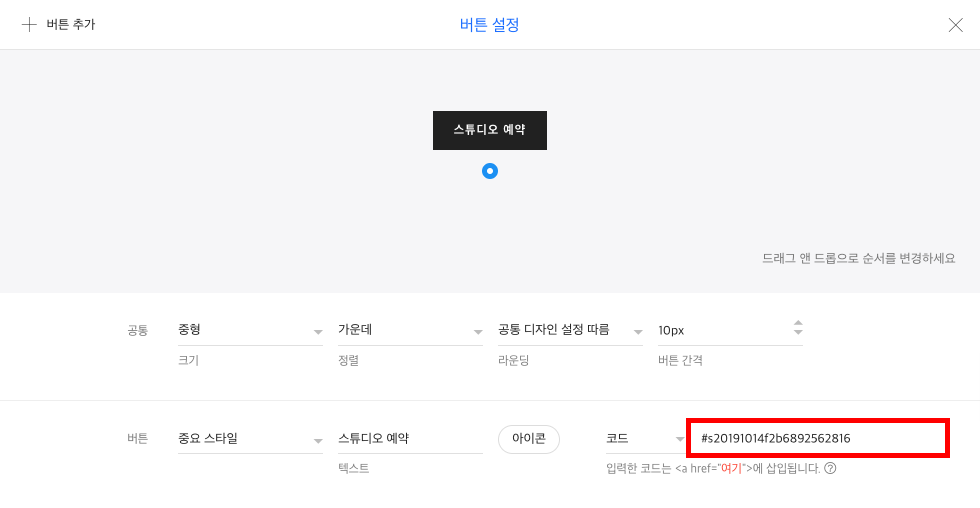980x508 pixels.
Task: Open the 중요 스타일 dropdown
Action: tap(250, 439)
